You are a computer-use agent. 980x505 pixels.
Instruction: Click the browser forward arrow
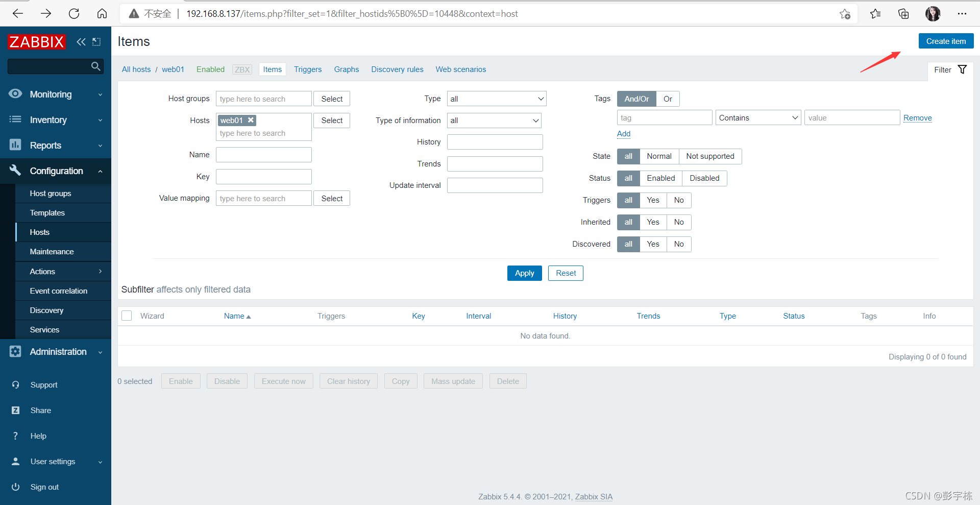(x=46, y=14)
